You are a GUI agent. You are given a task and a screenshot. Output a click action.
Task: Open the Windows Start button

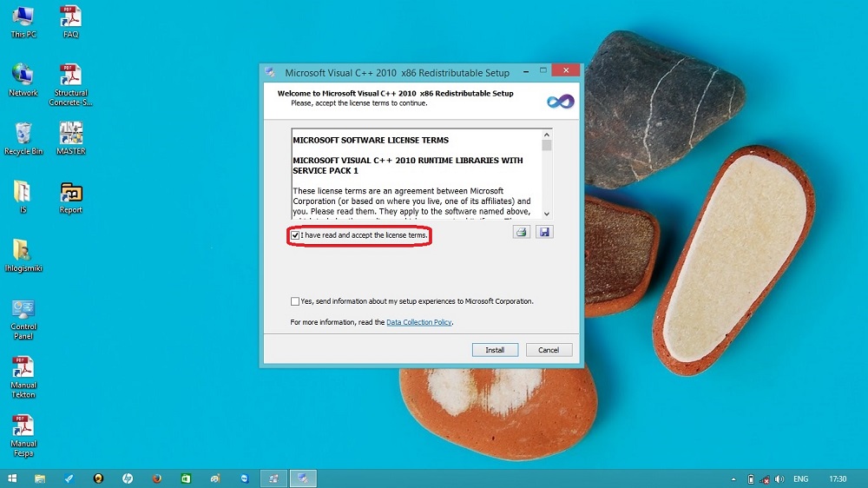(x=12, y=478)
